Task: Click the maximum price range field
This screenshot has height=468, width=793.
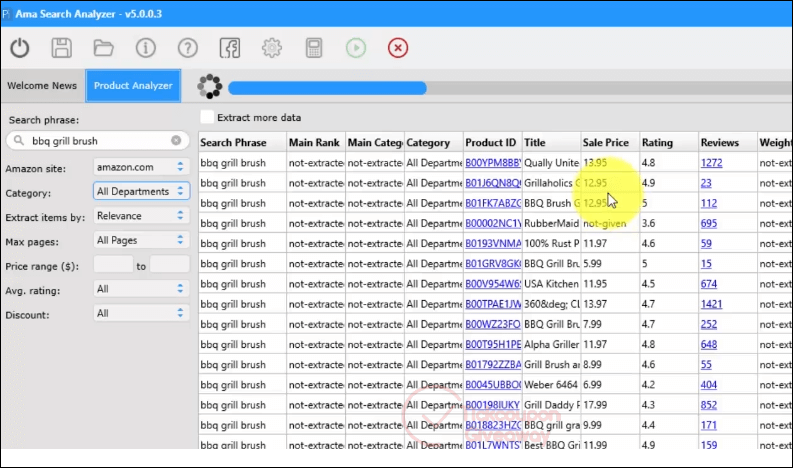Action: click(x=169, y=264)
